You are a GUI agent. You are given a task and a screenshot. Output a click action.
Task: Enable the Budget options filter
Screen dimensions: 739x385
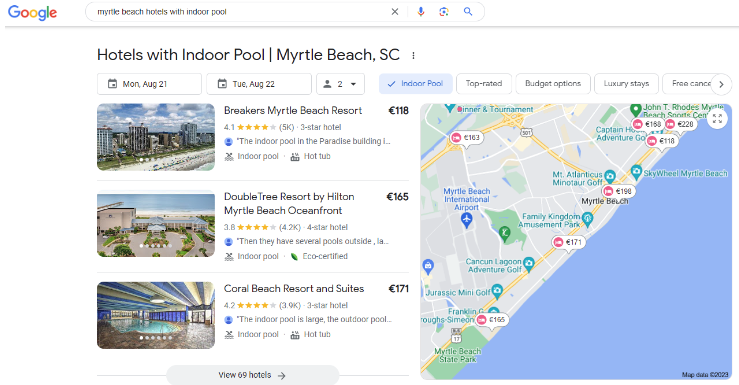pos(553,84)
